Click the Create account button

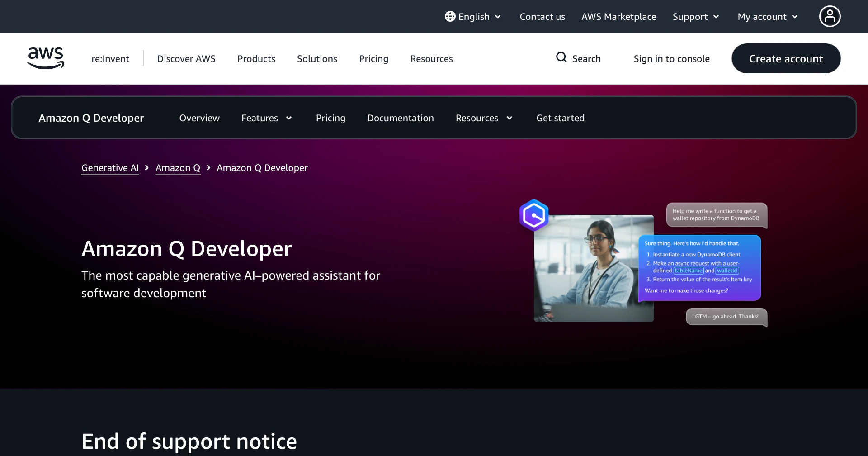(x=786, y=58)
